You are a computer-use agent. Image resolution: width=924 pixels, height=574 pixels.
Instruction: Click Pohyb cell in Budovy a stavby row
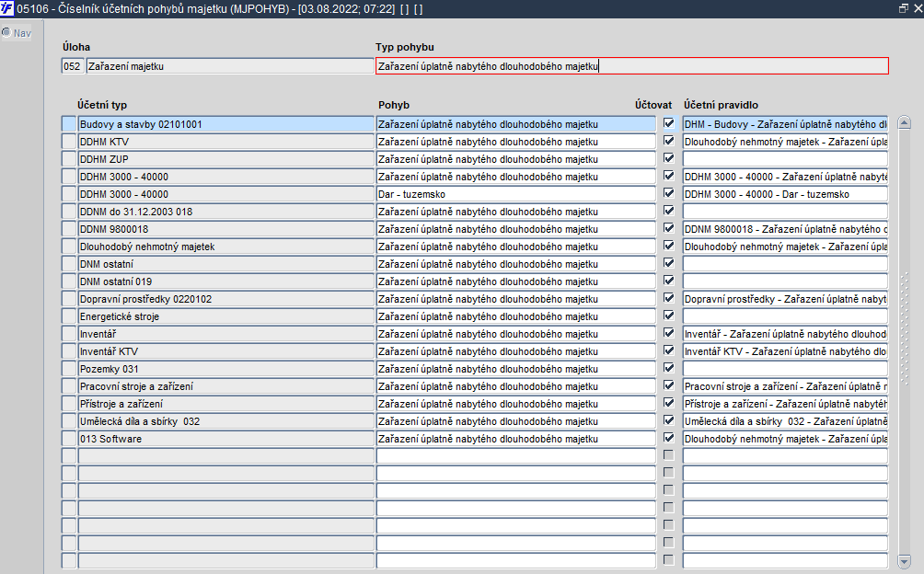pyautogui.click(x=515, y=123)
